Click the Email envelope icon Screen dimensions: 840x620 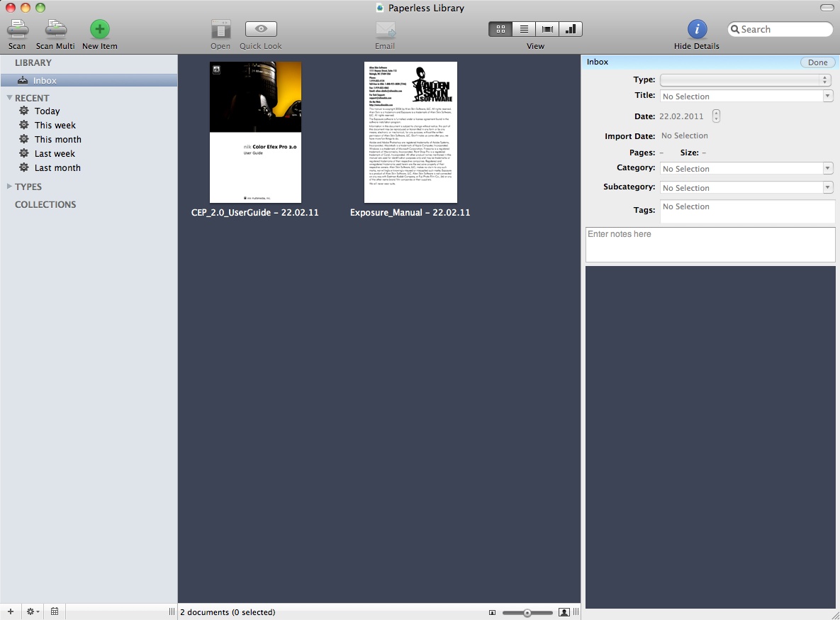pos(385,30)
